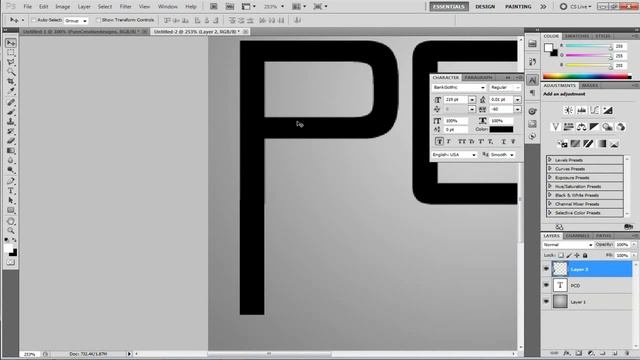
Task: Switch to the Masks tab
Action: pyautogui.click(x=590, y=85)
